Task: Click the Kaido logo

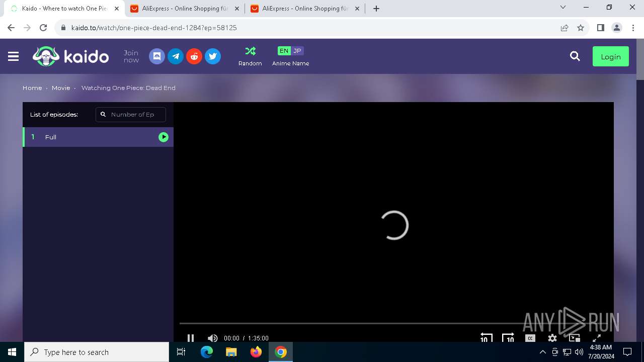Action: tap(70, 56)
